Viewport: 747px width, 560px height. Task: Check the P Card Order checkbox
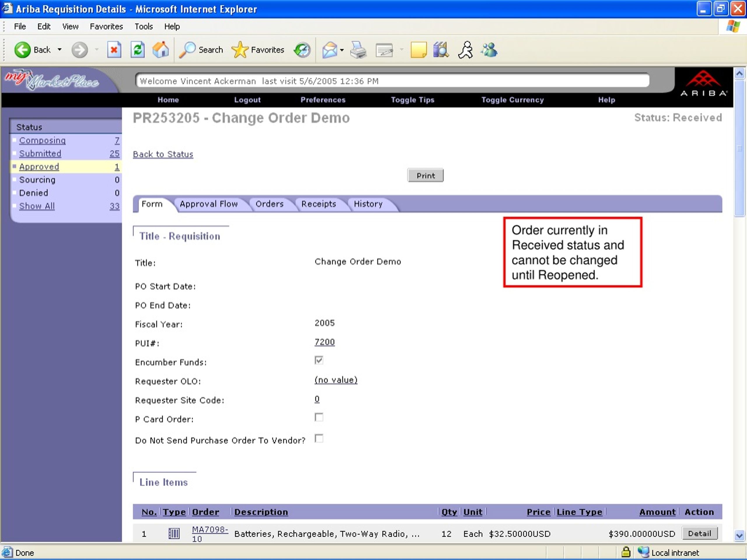[x=318, y=418]
